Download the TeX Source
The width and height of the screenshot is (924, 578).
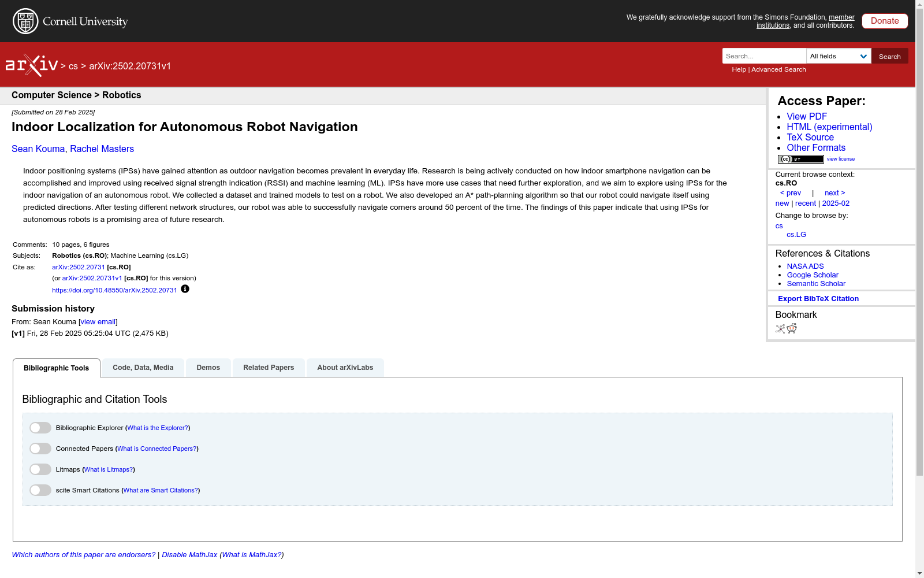pos(810,137)
